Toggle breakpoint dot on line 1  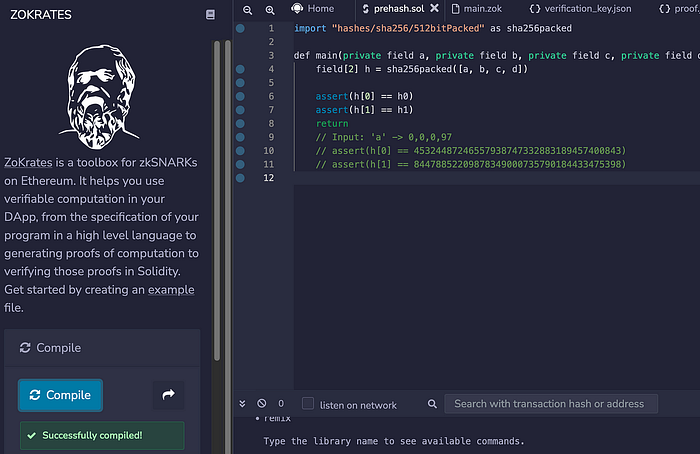pyautogui.click(x=240, y=29)
